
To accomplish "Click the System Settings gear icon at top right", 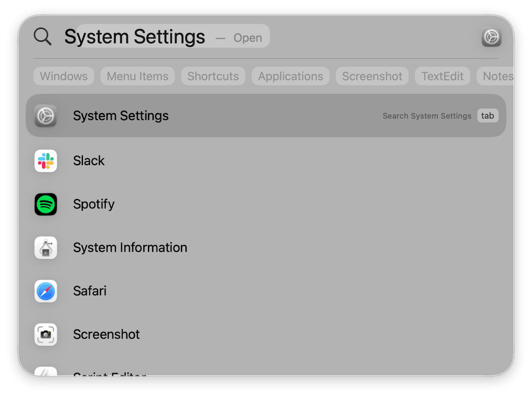I will point(492,37).
